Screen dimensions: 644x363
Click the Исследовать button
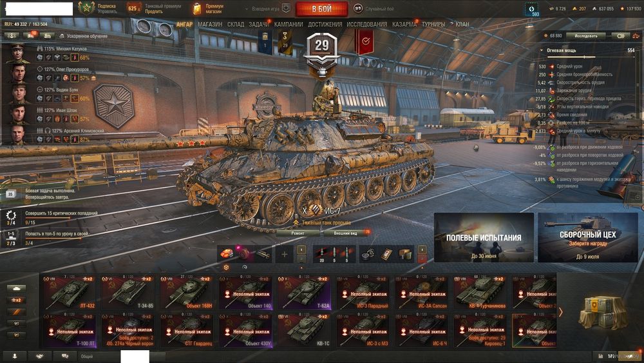coord(585,35)
